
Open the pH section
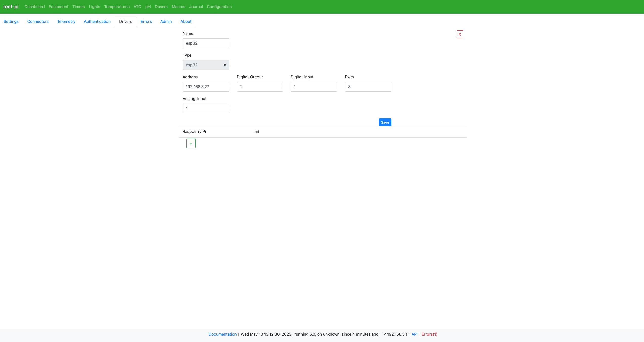coord(148,7)
